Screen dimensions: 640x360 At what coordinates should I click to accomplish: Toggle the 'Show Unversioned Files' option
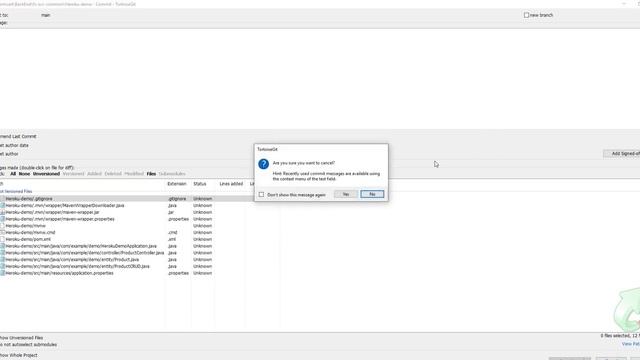point(21,338)
